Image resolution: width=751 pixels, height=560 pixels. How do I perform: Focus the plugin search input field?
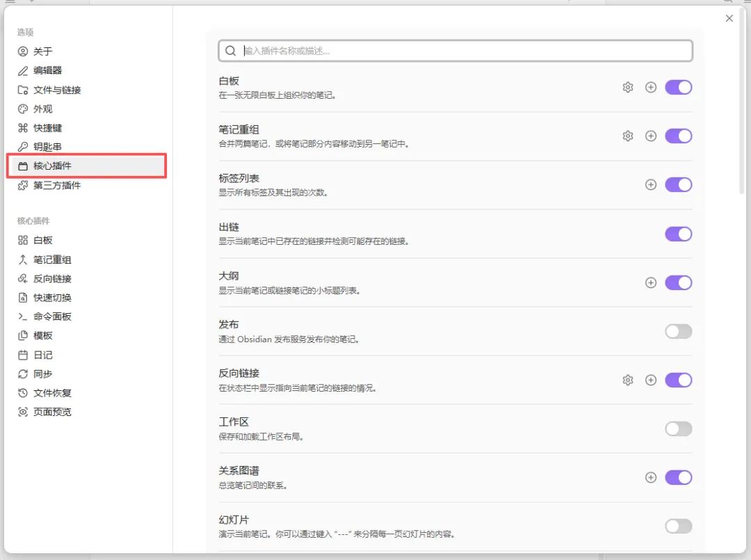point(455,51)
